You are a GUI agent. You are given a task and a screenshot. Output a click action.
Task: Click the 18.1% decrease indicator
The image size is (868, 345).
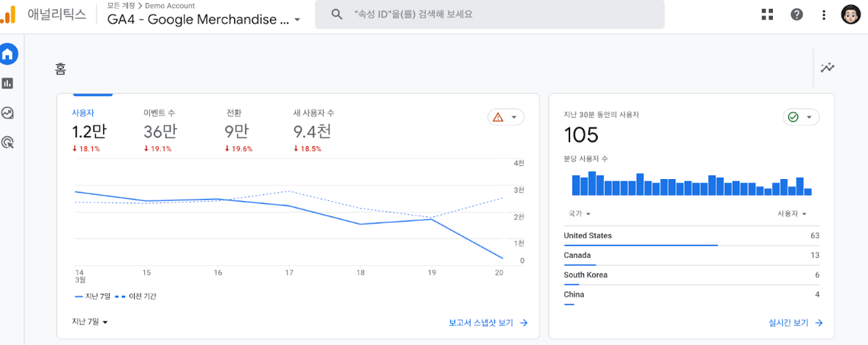click(86, 148)
